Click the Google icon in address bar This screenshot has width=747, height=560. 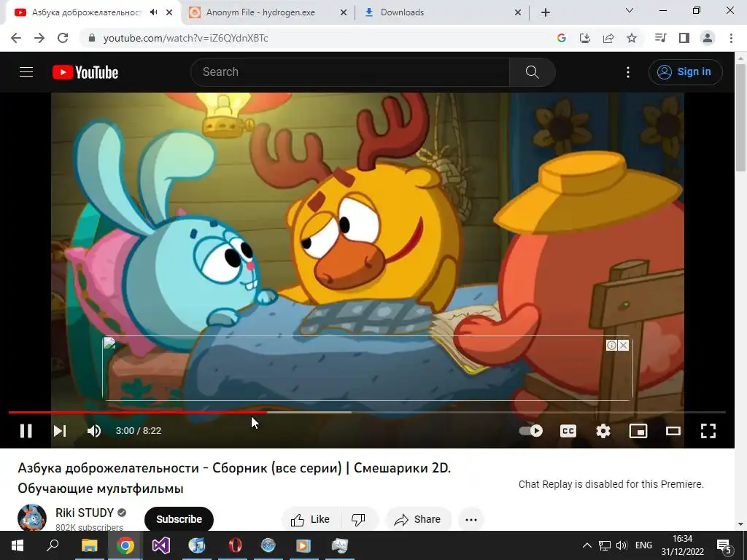562,38
